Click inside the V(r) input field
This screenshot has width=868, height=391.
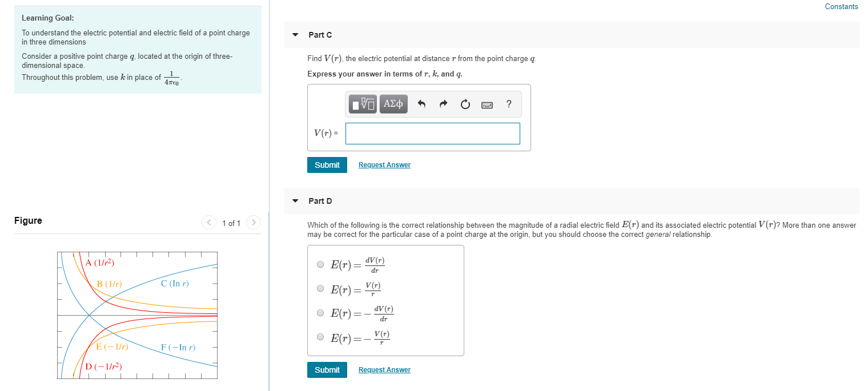click(432, 133)
